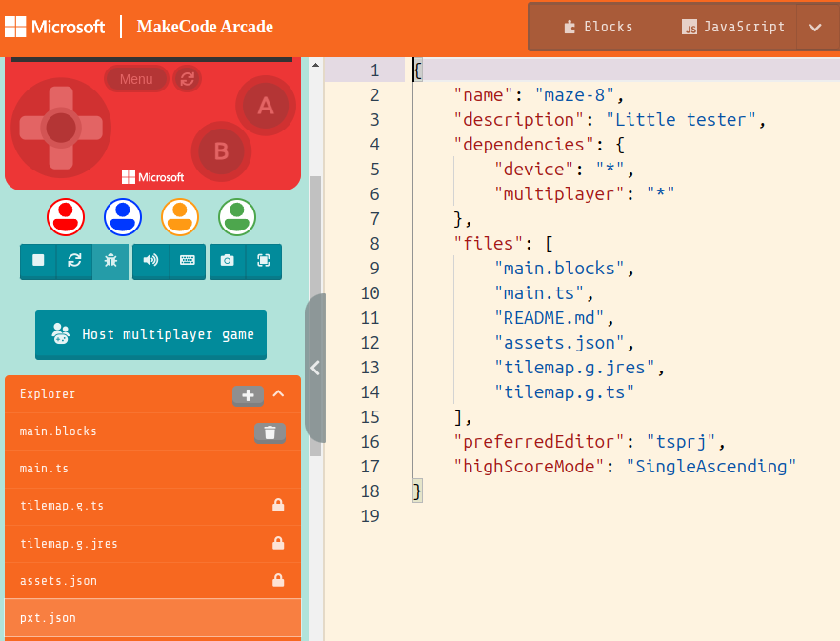Click "Little tester" description value
Viewport: 840px width, 641px height.
tap(680, 120)
